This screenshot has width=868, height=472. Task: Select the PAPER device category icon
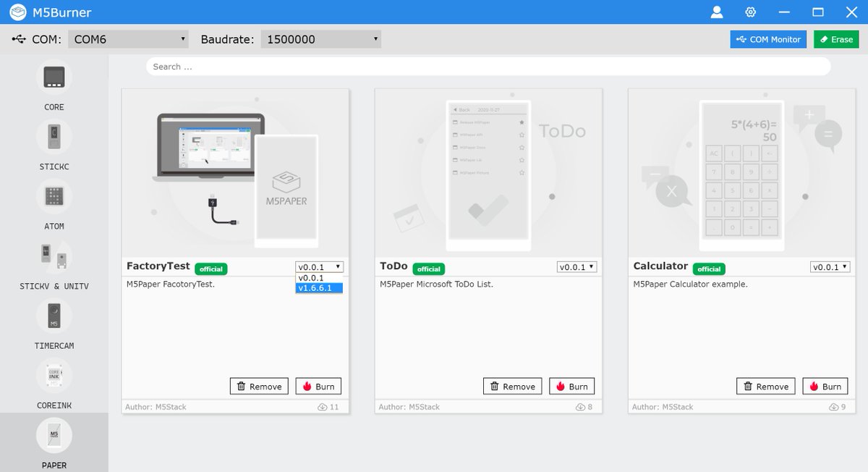[x=54, y=435]
